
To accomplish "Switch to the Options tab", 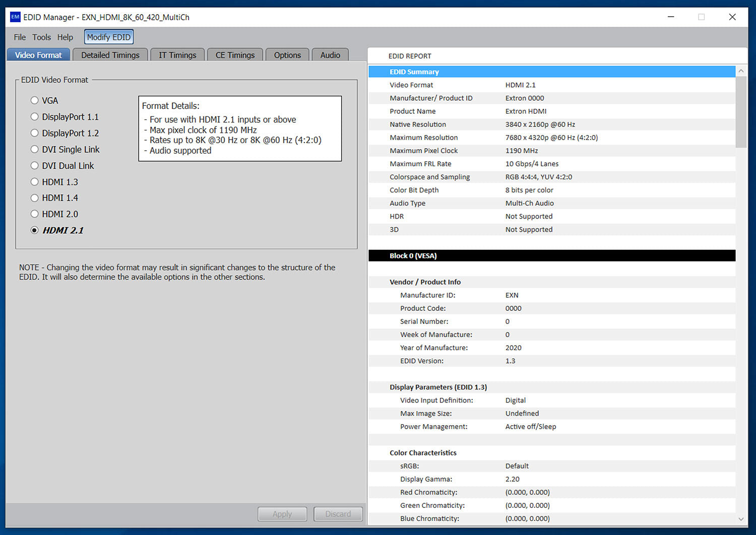I will pos(287,55).
